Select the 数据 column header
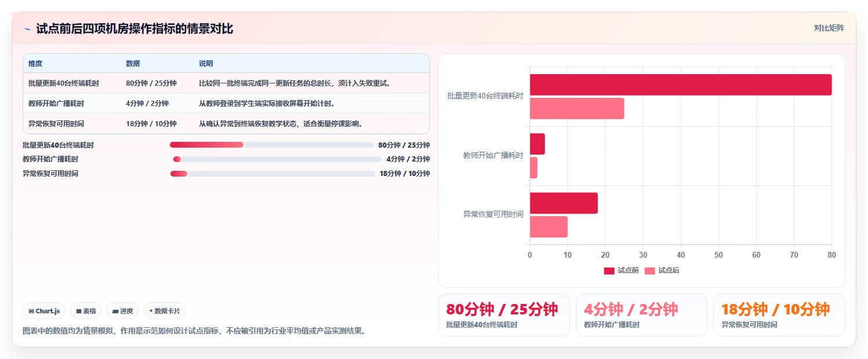 pos(133,64)
